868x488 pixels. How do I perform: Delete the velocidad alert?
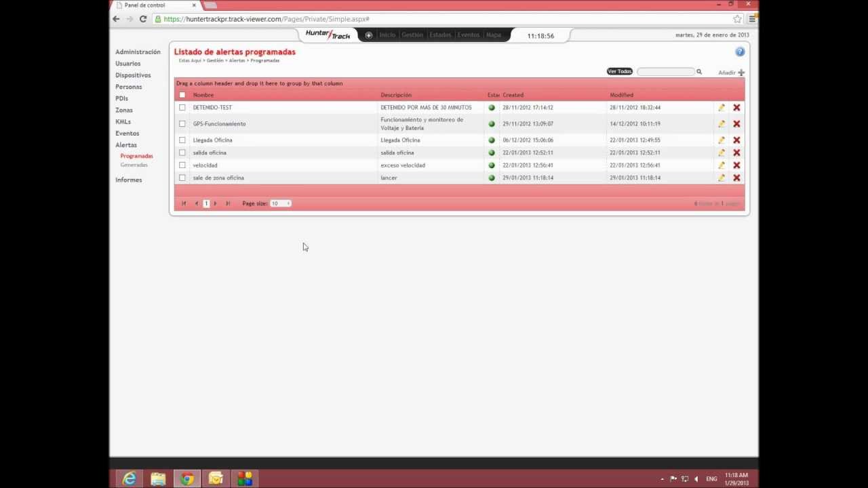[736, 165]
